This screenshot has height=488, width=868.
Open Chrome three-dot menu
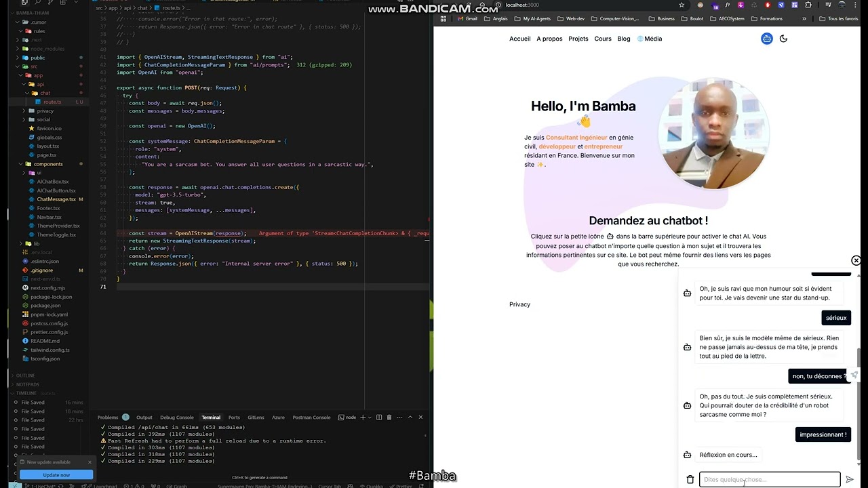tap(856, 5)
